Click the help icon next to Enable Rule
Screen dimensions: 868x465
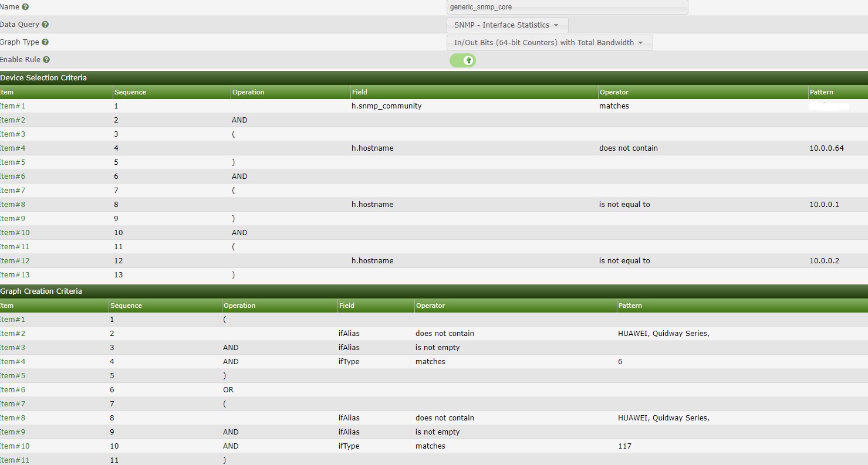pos(46,59)
